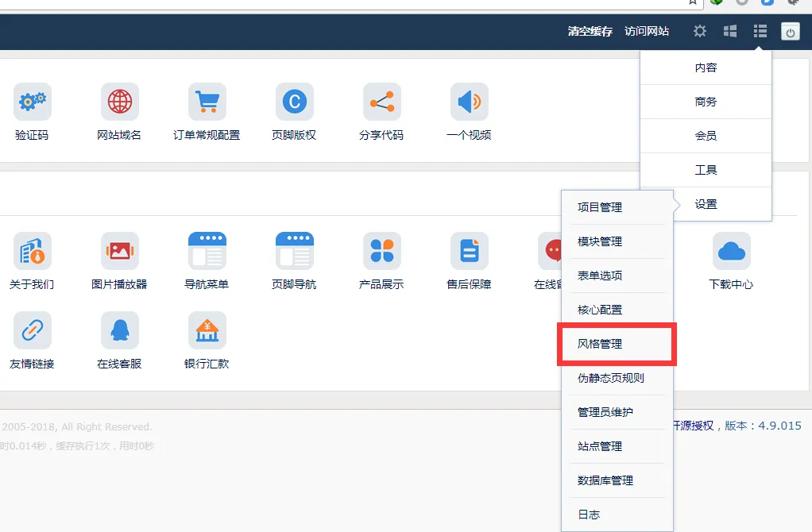Open 订单常规配置 shopping cart icon

207,102
